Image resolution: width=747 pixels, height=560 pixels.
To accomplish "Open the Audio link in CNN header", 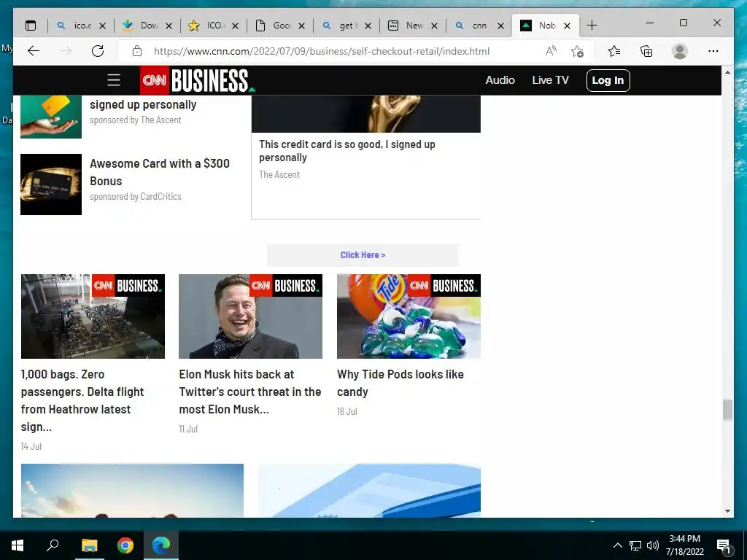I will pos(500,80).
